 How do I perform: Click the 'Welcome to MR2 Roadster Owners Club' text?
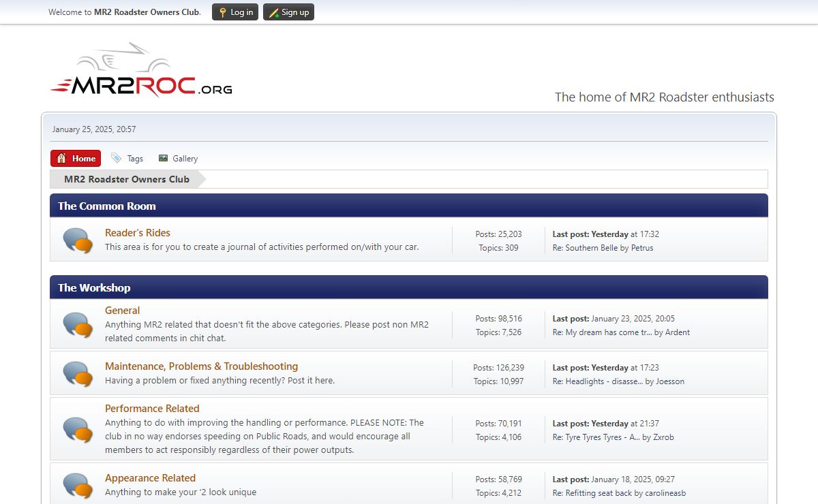pos(125,12)
